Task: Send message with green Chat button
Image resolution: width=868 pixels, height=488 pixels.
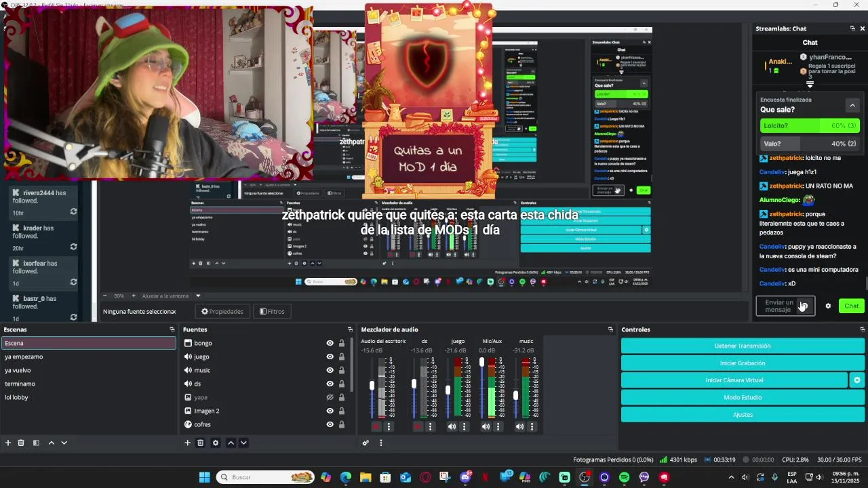Action: point(851,306)
